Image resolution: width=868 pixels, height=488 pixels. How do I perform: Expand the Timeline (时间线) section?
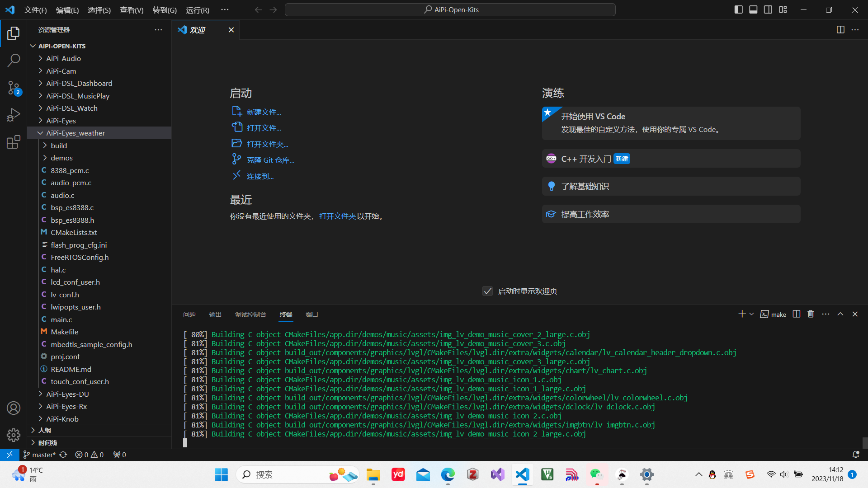(99, 443)
